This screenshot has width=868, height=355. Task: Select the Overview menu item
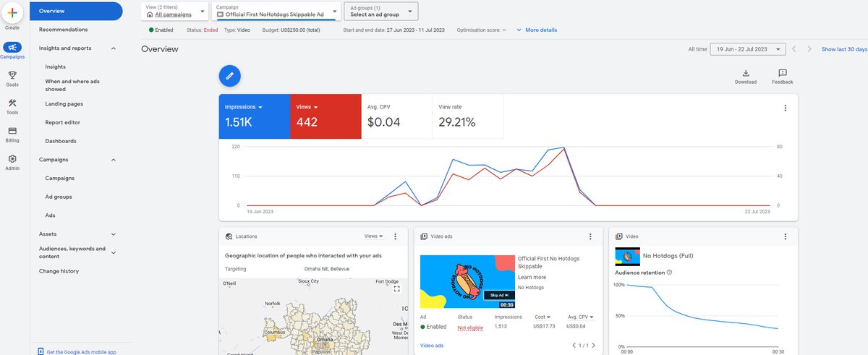(76, 11)
